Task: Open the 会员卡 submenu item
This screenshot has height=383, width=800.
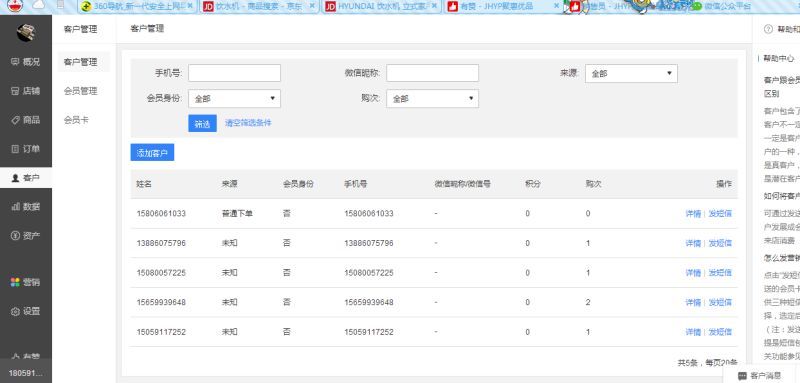Action: (76, 120)
